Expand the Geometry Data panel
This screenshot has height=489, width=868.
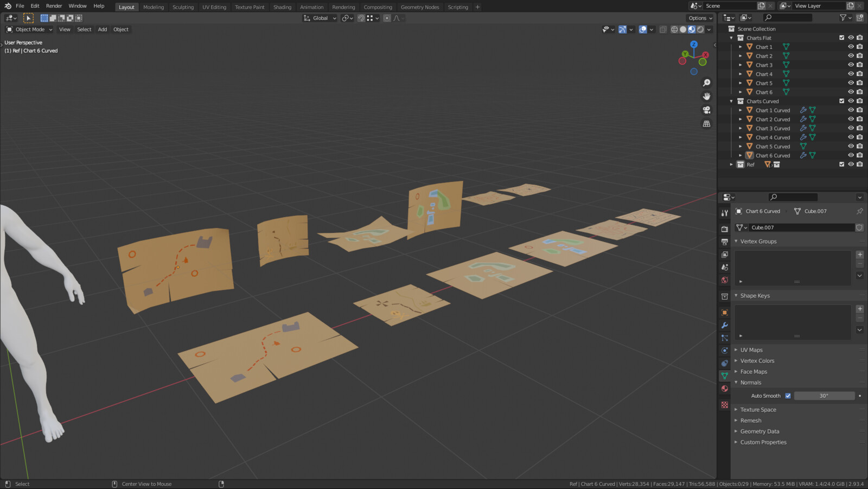tap(759, 431)
